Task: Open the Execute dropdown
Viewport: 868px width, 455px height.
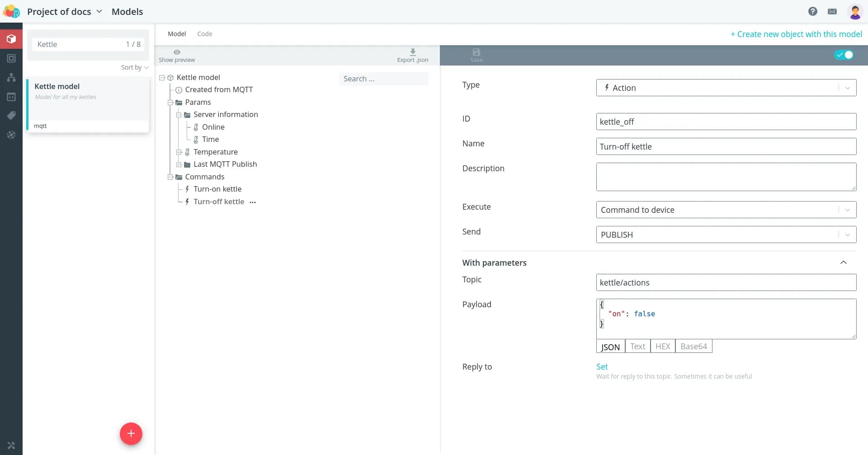Action: [726, 210]
